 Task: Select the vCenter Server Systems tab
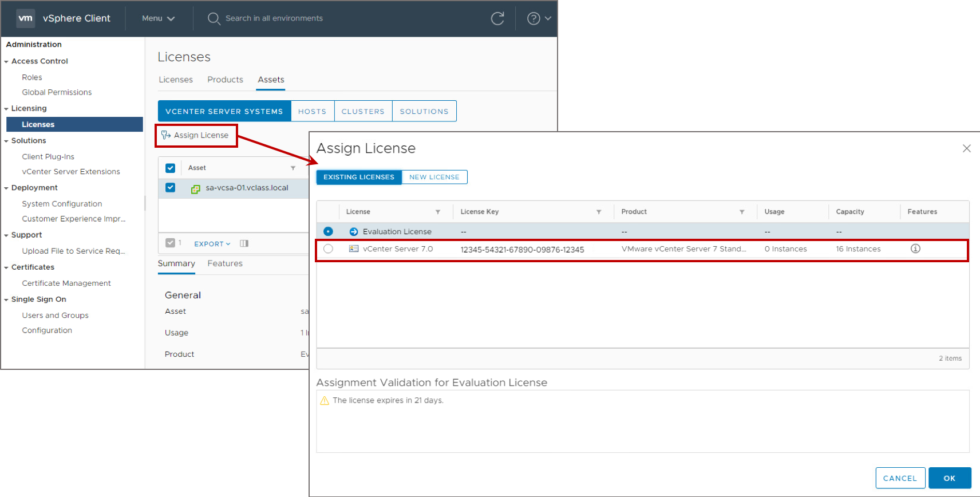pyautogui.click(x=224, y=111)
